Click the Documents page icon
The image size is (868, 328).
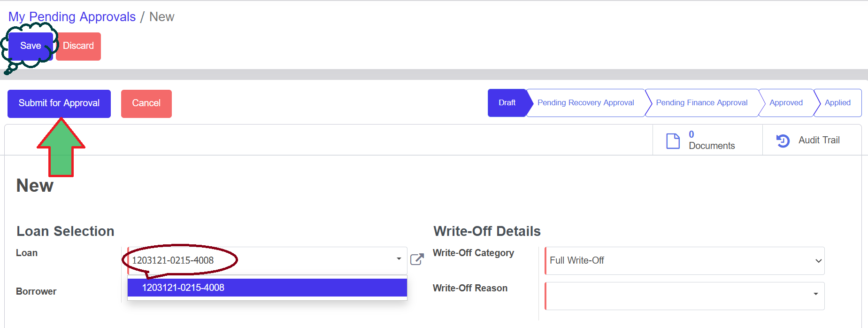coord(673,141)
